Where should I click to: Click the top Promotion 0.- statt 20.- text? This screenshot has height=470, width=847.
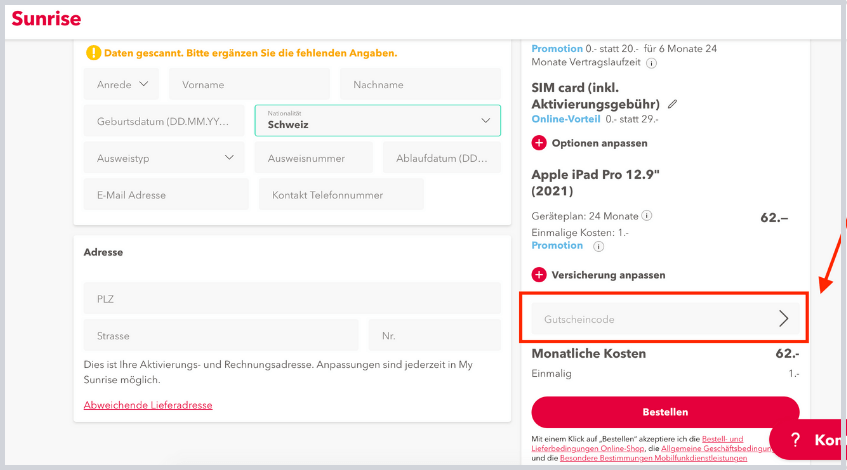point(584,49)
